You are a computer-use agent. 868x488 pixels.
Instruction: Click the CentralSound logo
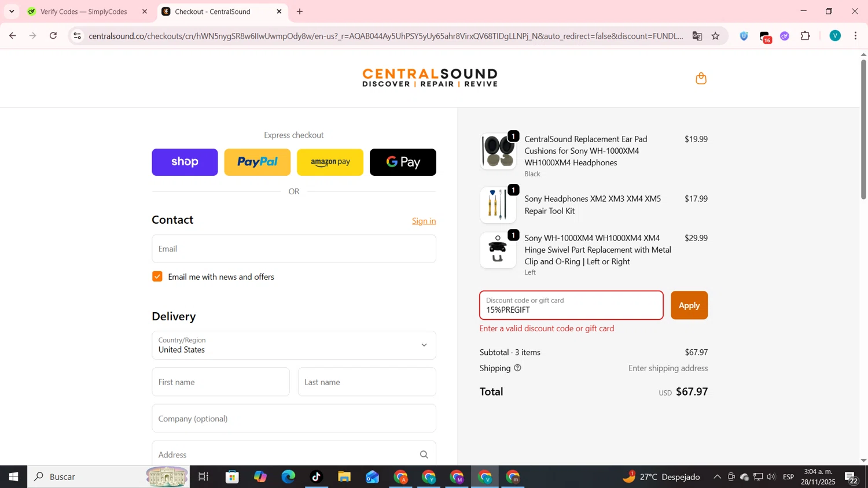[x=430, y=78]
